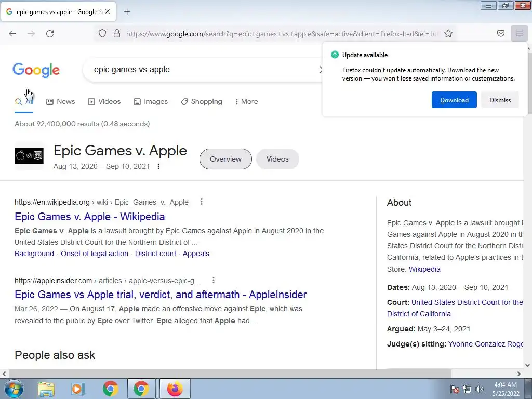Open options for the AppleInsider result
The width and height of the screenshot is (532, 399).
pos(214,280)
